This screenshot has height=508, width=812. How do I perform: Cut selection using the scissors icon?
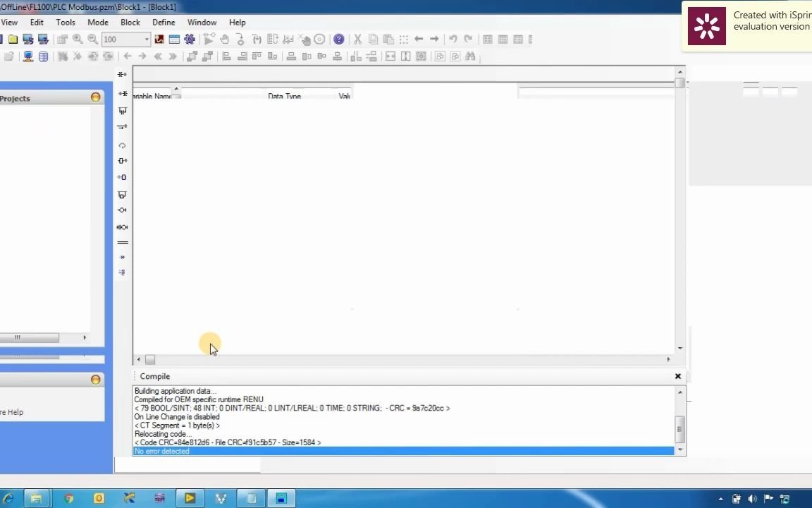click(x=357, y=39)
